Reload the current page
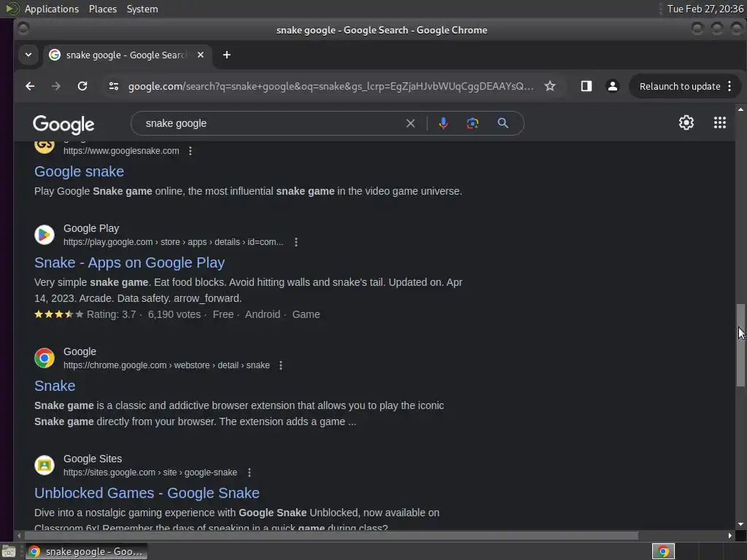Viewport: 747px width, 560px height. 82,86
